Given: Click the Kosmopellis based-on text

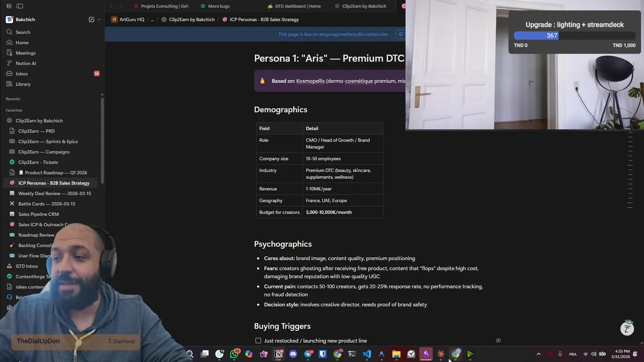Looking at the screenshot, I should pos(310,81).
